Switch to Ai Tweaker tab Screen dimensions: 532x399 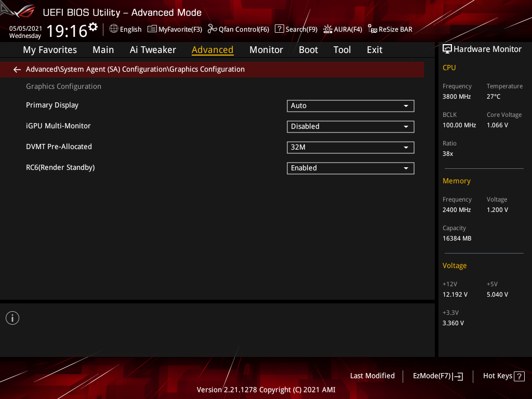(153, 50)
